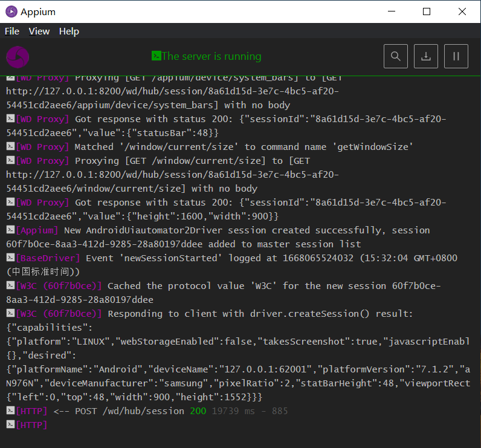Open the log search button

point(395,56)
